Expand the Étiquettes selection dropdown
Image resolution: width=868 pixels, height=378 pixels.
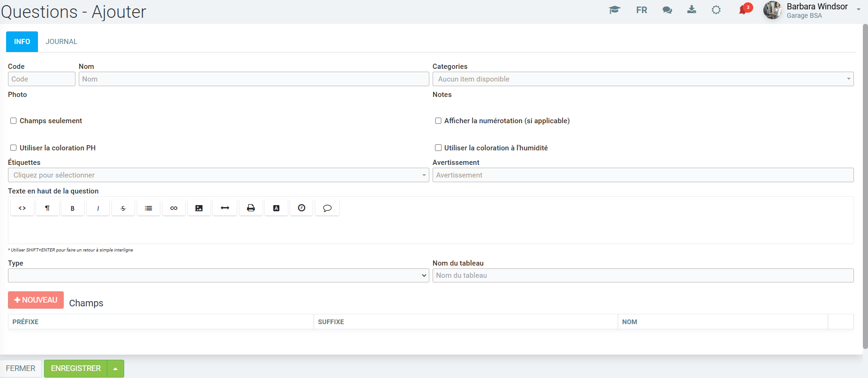pos(218,175)
